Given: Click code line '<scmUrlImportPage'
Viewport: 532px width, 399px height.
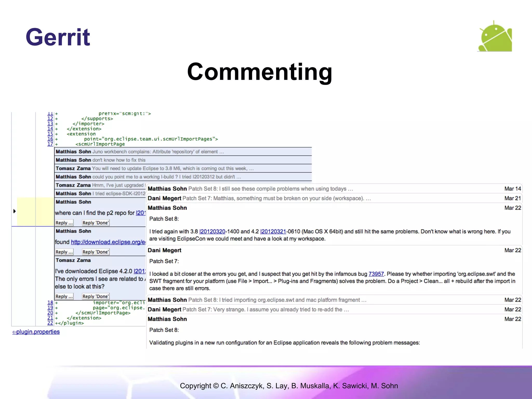Looking at the screenshot, I should [x=100, y=144].
